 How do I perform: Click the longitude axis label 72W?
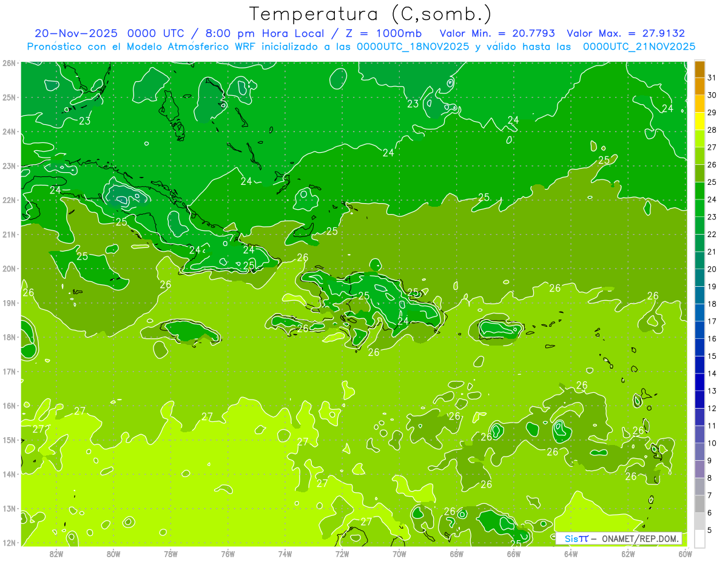(342, 553)
